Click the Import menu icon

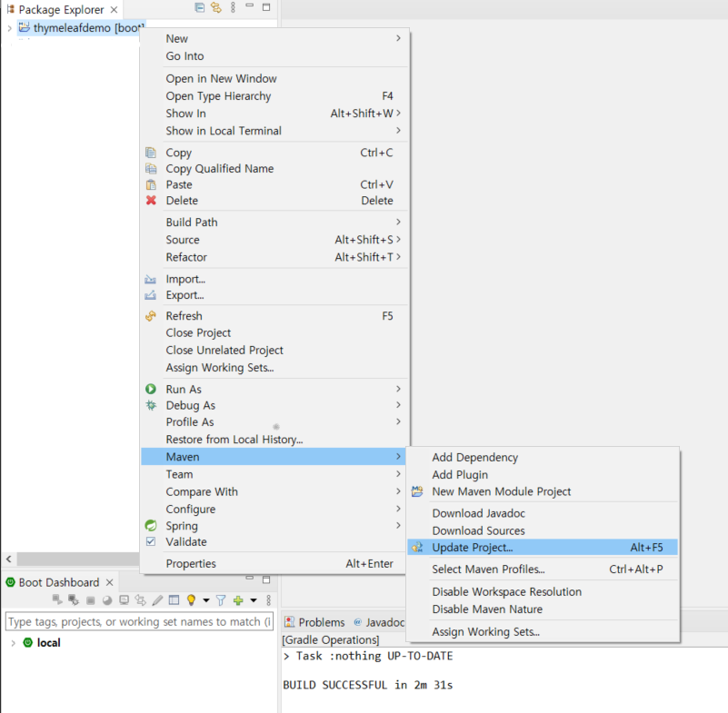click(151, 279)
